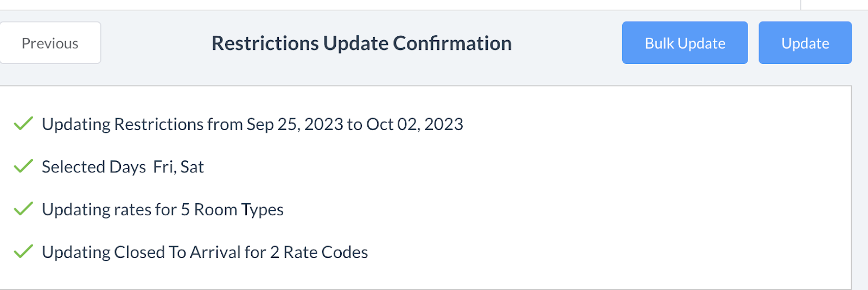Click the word Confirmation in the heading
The height and width of the screenshot is (290, 868).
tap(452, 43)
